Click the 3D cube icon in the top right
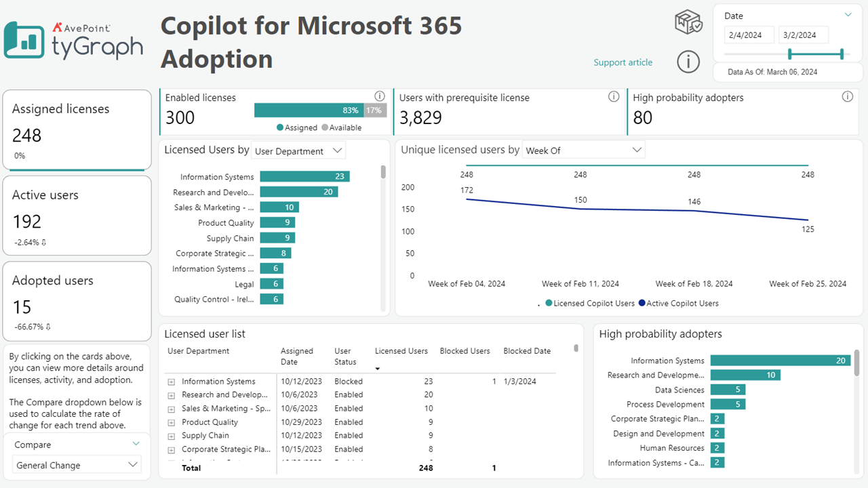This screenshot has width=868, height=488. click(x=688, y=22)
